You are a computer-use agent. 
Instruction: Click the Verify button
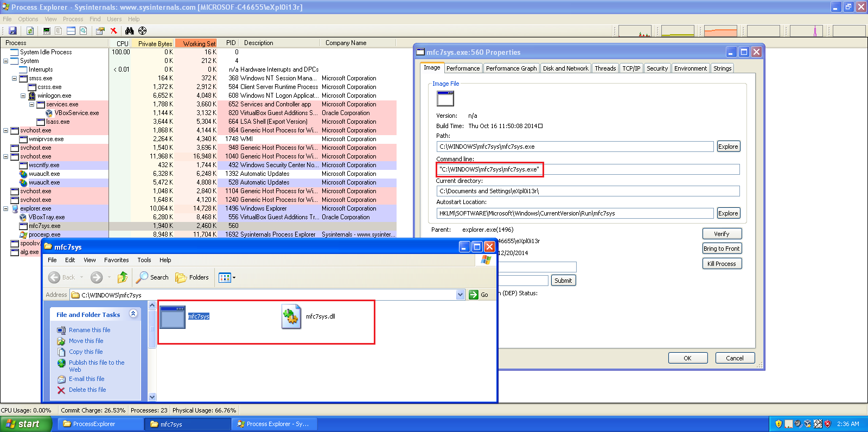(x=722, y=234)
